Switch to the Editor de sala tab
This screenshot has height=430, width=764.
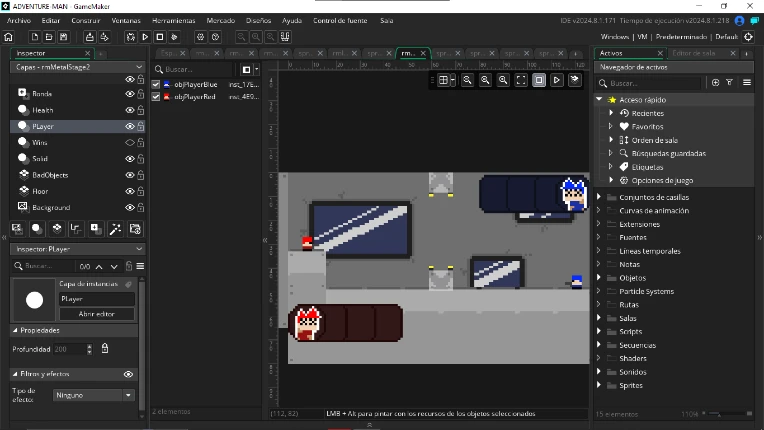(x=693, y=53)
